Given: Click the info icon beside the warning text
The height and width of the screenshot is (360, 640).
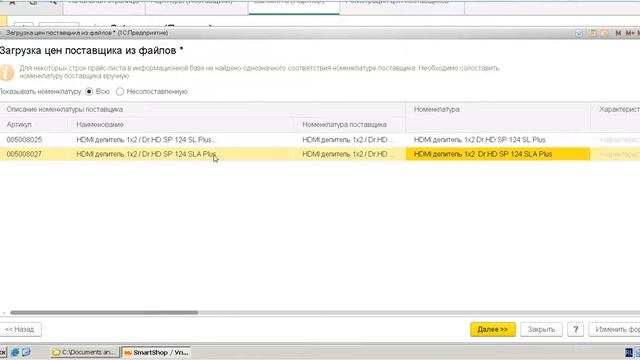Looking at the screenshot, I should pyautogui.click(x=7, y=72).
